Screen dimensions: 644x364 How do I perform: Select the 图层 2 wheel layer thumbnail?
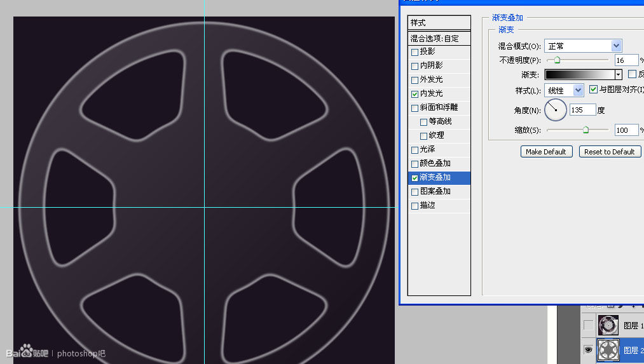(608, 350)
